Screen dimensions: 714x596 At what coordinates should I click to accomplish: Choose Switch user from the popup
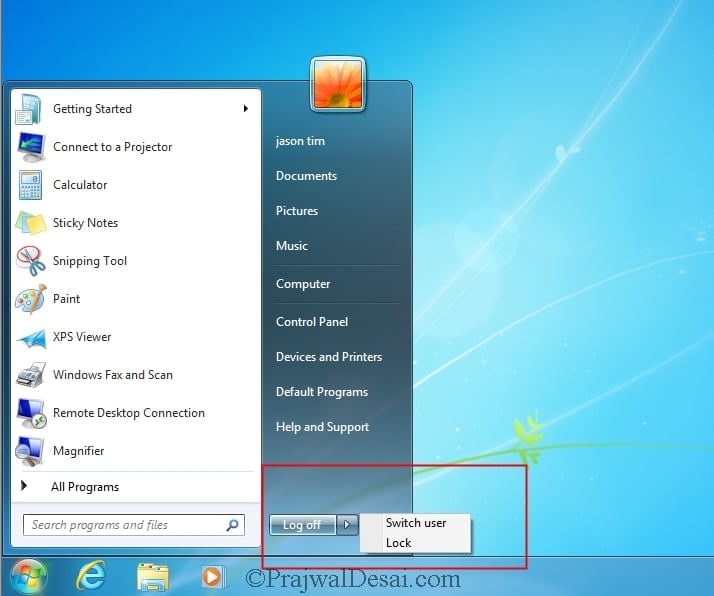pos(416,523)
